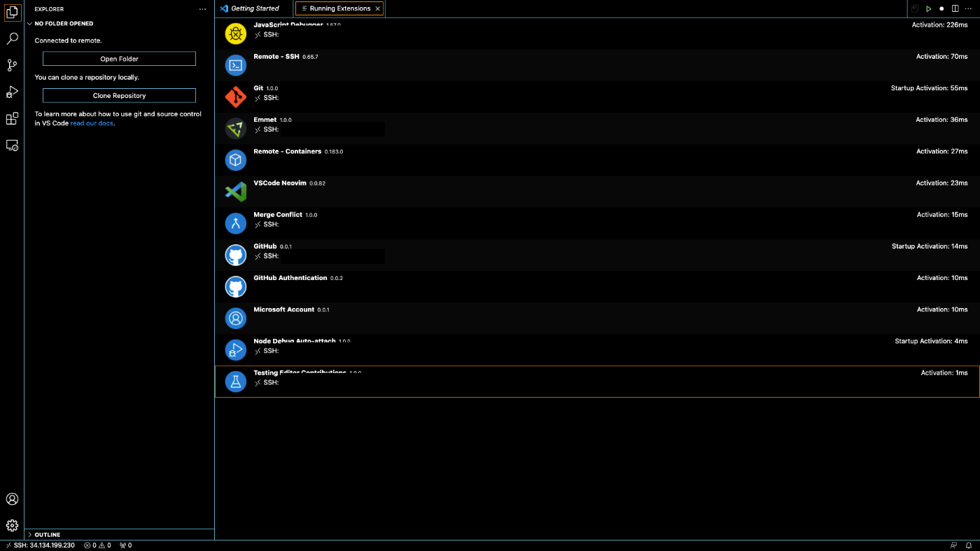This screenshot has width=980, height=551.
Task: Click the Activation: 23ms text
Action: pyautogui.click(x=942, y=183)
